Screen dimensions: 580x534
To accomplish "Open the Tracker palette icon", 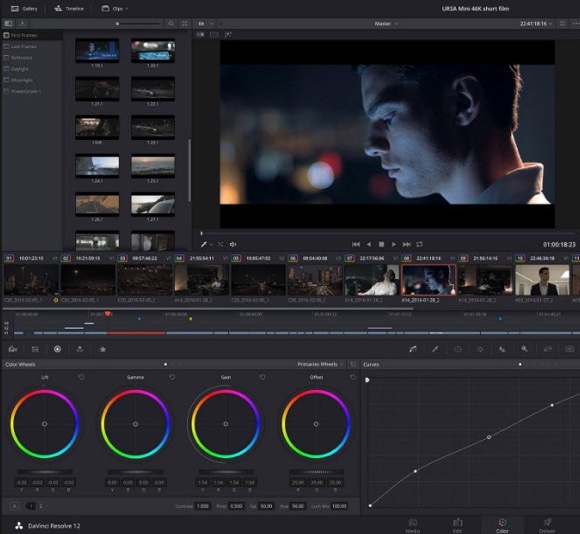I will (480, 349).
